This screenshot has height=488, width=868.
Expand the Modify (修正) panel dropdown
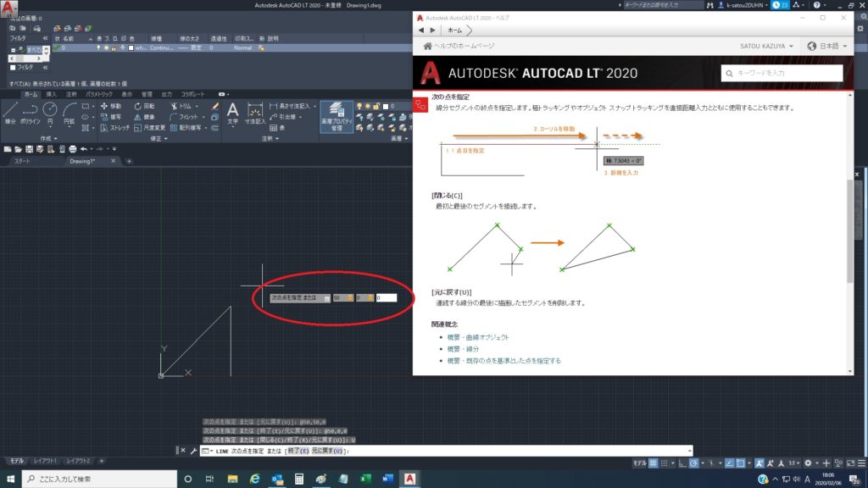click(x=159, y=138)
